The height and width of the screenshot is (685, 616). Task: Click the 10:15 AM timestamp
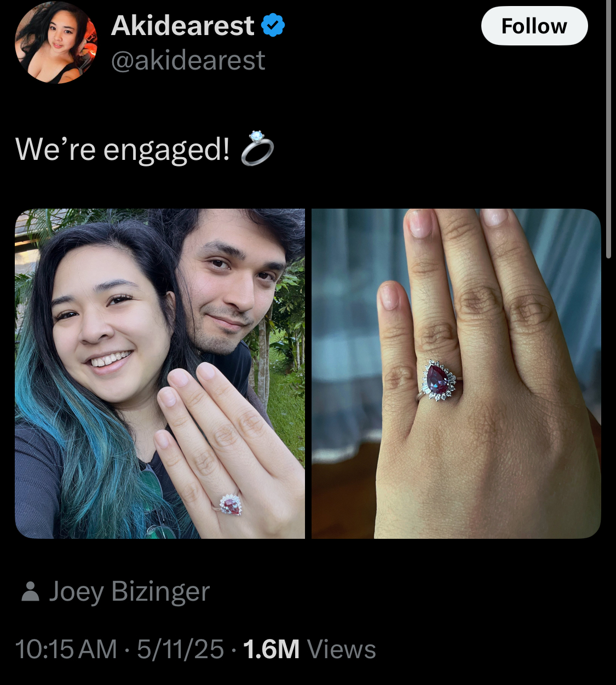[66, 649]
